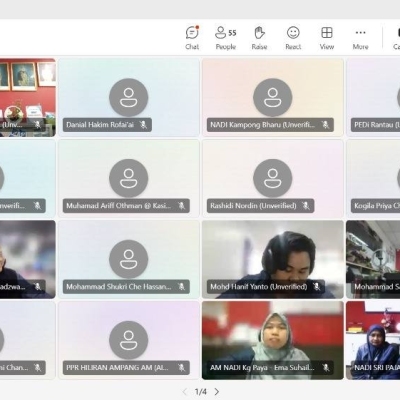Viewport: 400px width, 400px height.
Task: Click muted mic icon on Mohammad Shukri Che Hassan
Action: [x=181, y=287]
